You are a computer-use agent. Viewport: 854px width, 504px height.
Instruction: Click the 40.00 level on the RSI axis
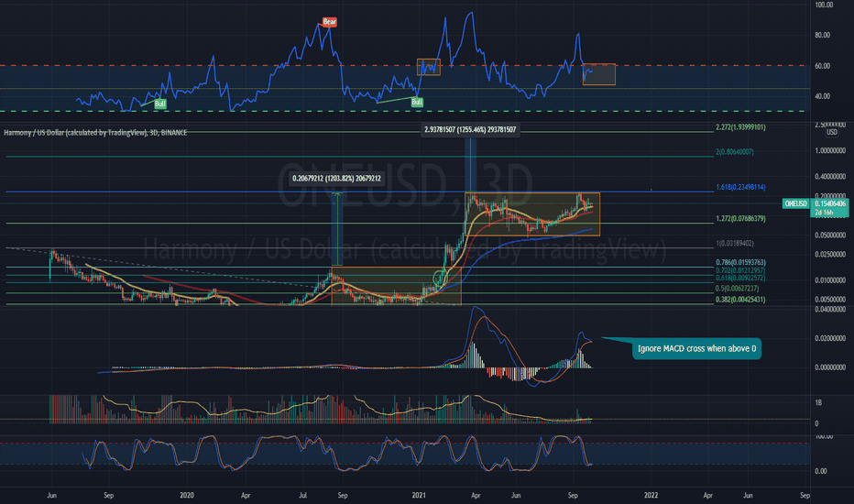tap(823, 96)
